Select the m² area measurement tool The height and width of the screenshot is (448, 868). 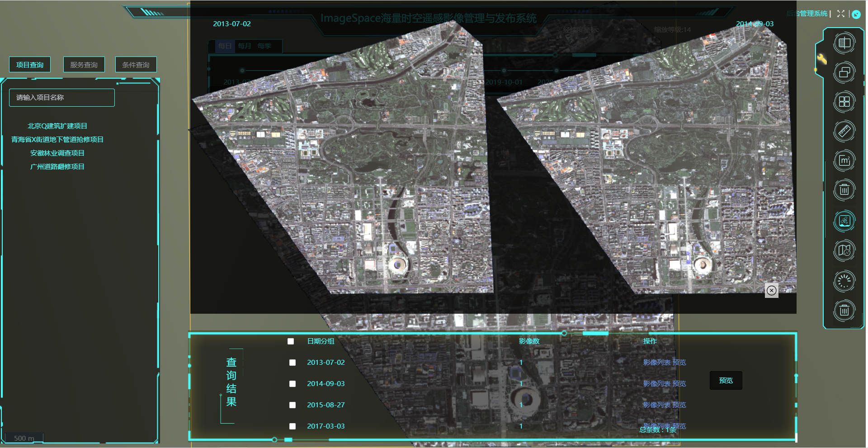point(844,160)
